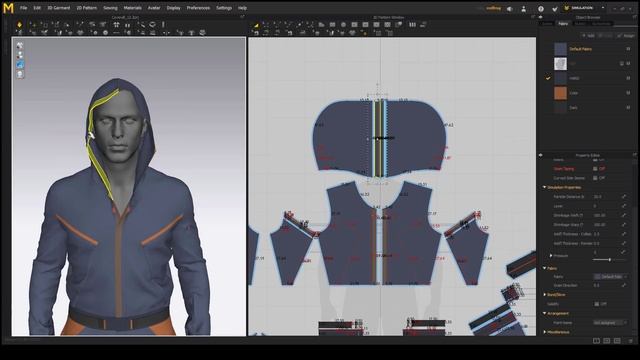Screen dimensions: 640x360
Task: Open the Fabric dropdown in Property Editor
Action: 610,277
